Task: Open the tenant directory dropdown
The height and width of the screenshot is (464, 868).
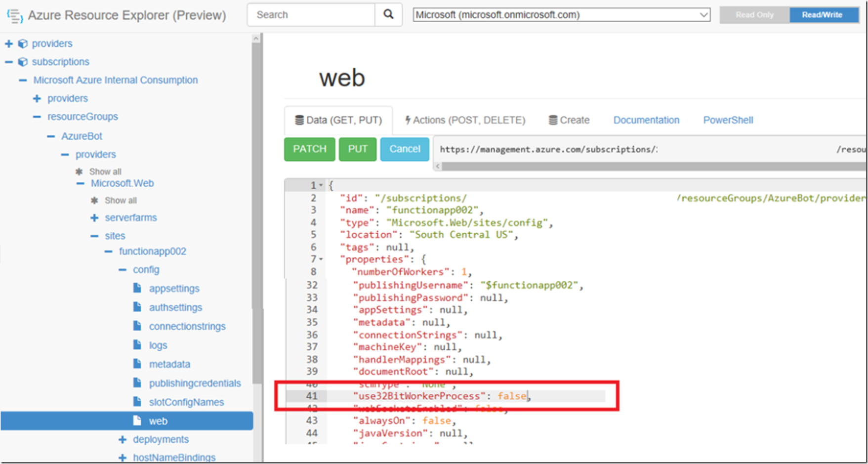Action: tap(562, 15)
